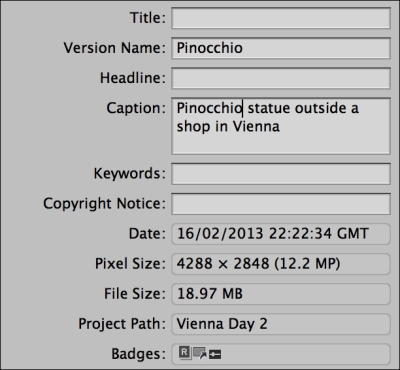Click the word Vienna in the caption
Image resolution: width=400 pixels, height=370 pixels.
[x=256, y=126]
